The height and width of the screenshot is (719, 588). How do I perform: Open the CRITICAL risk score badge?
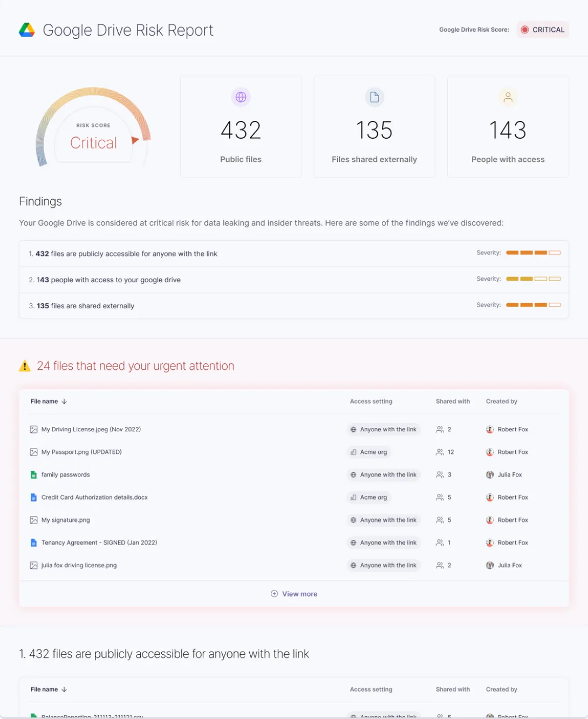pos(543,30)
